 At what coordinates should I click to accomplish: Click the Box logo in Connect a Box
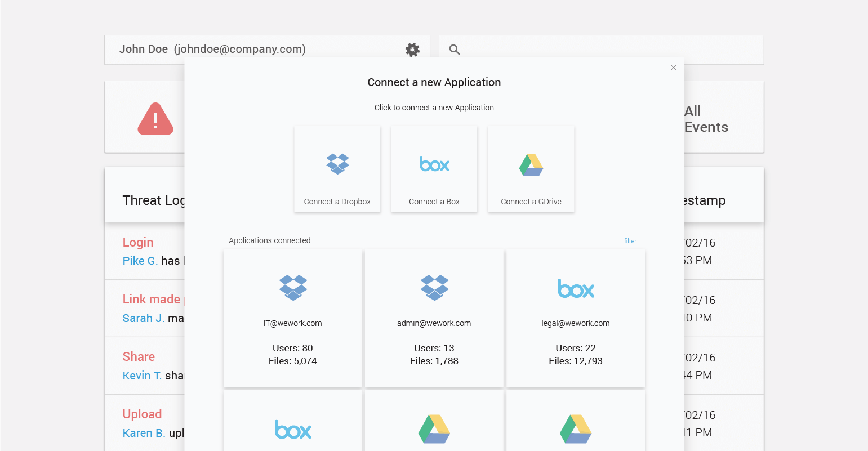tap(434, 164)
